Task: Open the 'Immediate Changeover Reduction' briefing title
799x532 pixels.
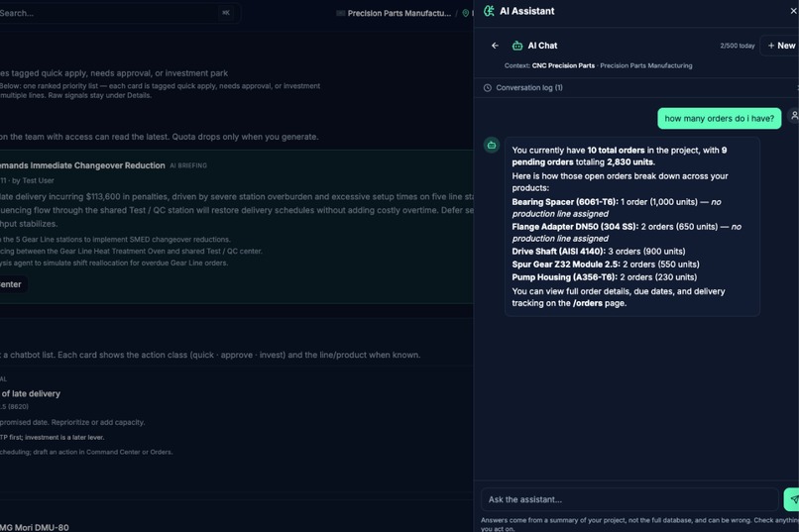Action: [82, 165]
